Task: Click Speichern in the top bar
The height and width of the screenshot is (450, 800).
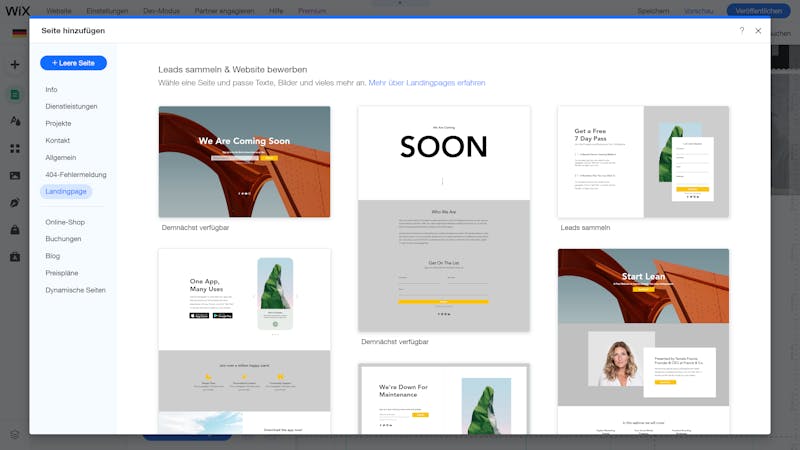Action: click(x=653, y=11)
